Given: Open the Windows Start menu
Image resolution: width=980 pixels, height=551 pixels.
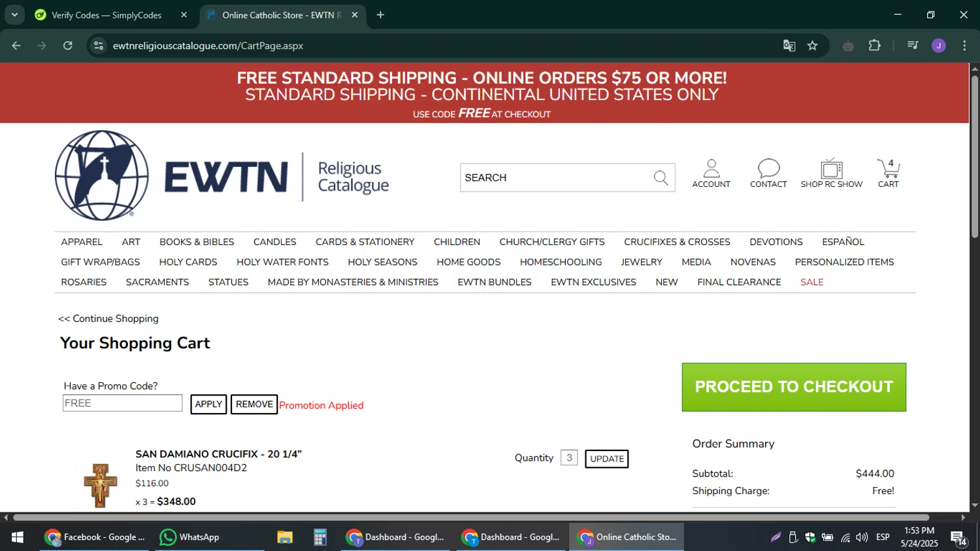Looking at the screenshot, I should pyautogui.click(x=18, y=537).
